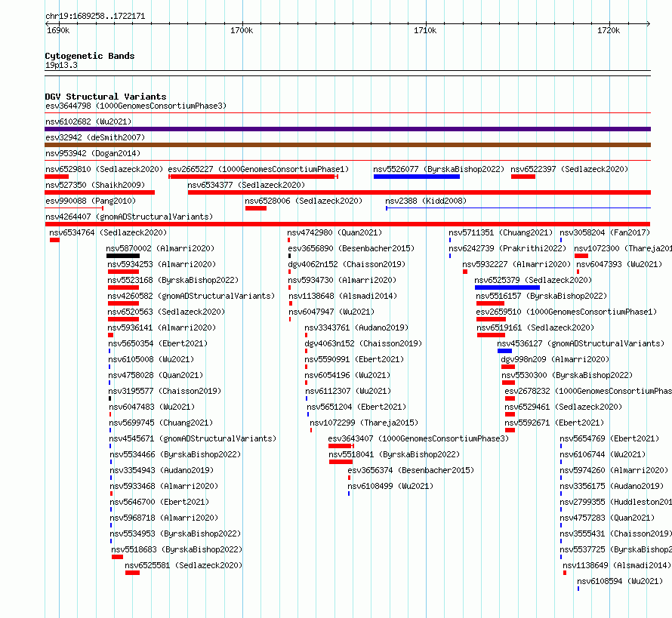Click the nsv6529810 (Sedlazeck2020) label
Screen dimensions: 672x618
click(x=104, y=169)
